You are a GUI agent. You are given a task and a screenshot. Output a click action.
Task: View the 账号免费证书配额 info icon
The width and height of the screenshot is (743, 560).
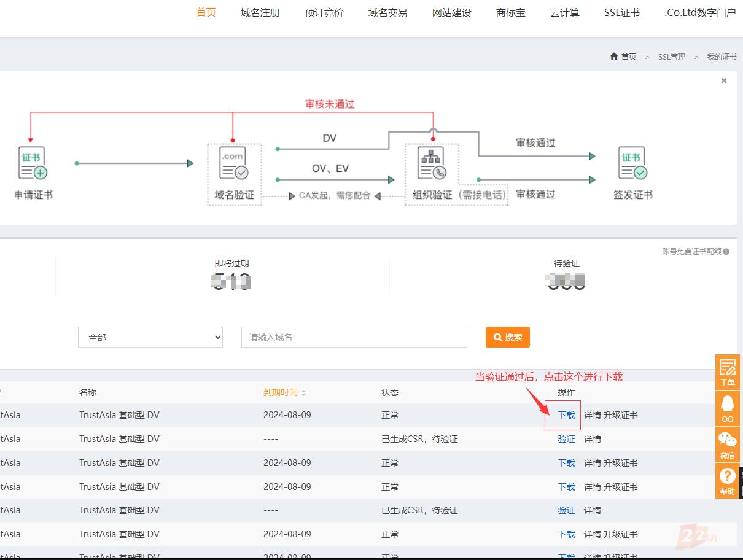click(725, 251)
